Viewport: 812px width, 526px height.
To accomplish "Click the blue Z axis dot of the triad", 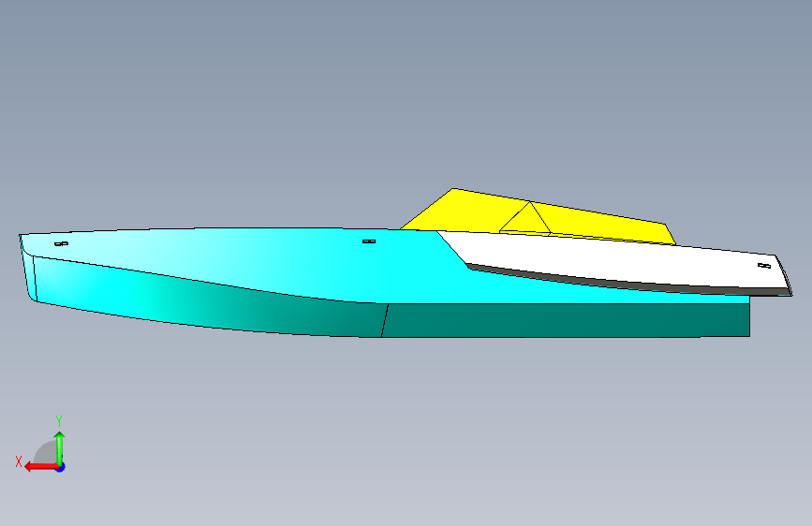I will coord(61,467).
